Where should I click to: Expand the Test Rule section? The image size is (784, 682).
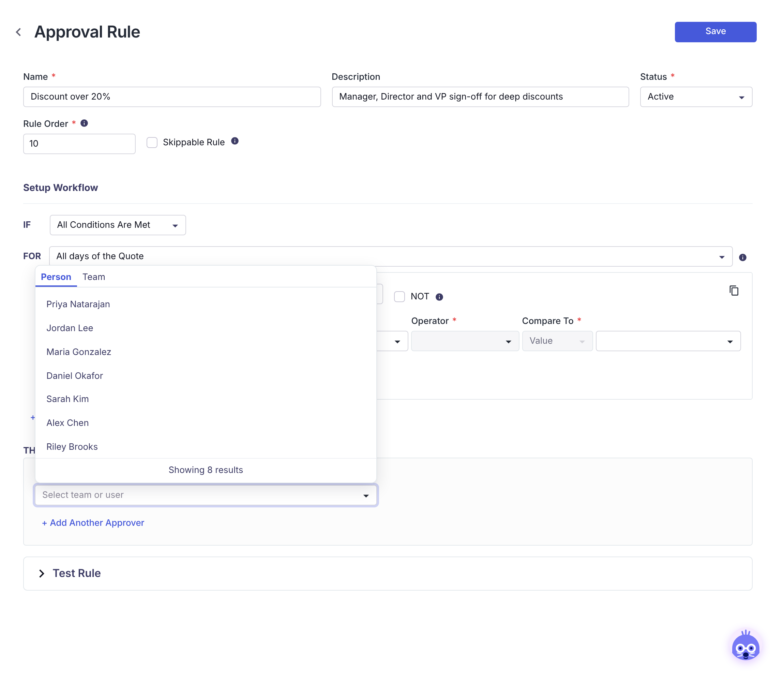tap(42, 574)
